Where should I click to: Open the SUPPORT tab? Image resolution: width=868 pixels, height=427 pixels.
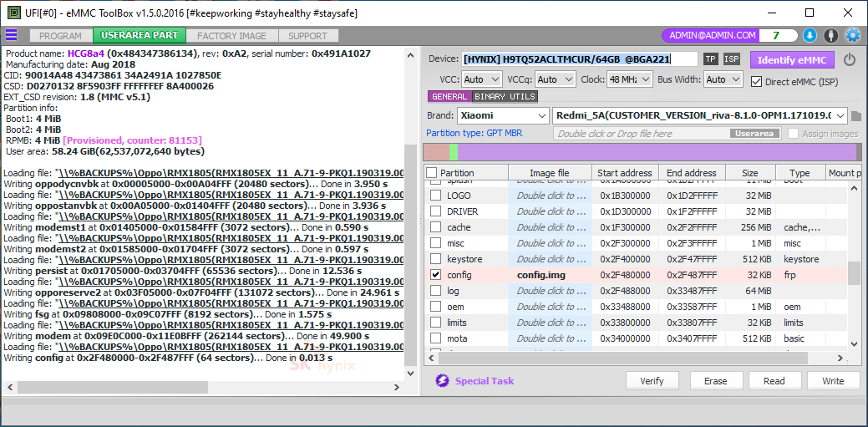tap(307, 36)
